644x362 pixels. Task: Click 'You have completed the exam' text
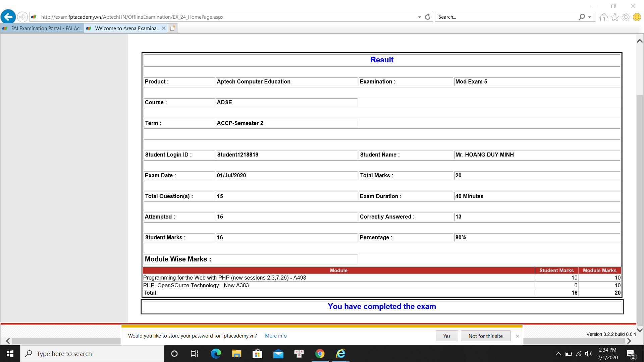[x=382, y=306]
